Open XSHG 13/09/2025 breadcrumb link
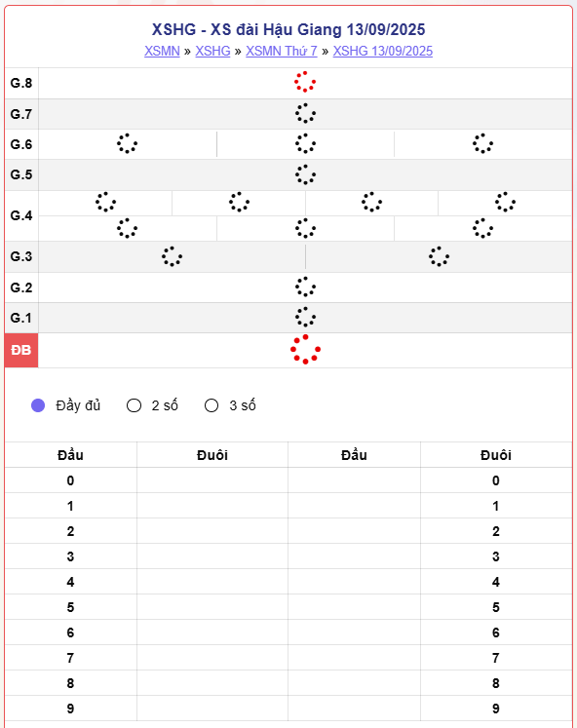This screenshot has height=728, width=577. point(382,51)
